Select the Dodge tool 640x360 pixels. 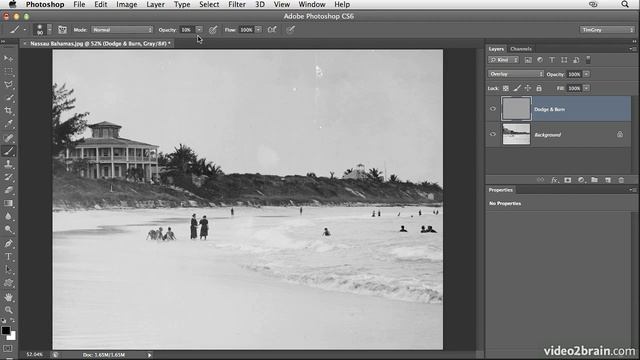point(8,230)
